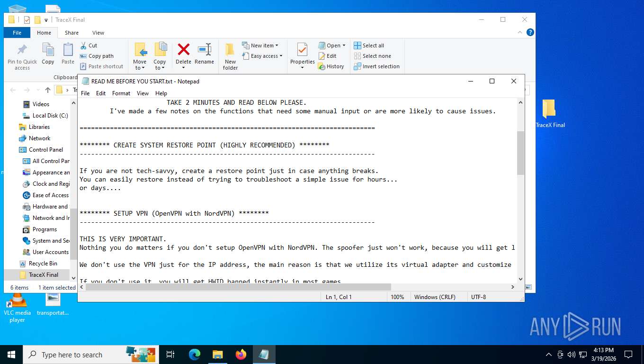Viewport: 644px width, 364px height.
Task: Select Recycle Bin in the navigation pane
Action: [38, 264]
